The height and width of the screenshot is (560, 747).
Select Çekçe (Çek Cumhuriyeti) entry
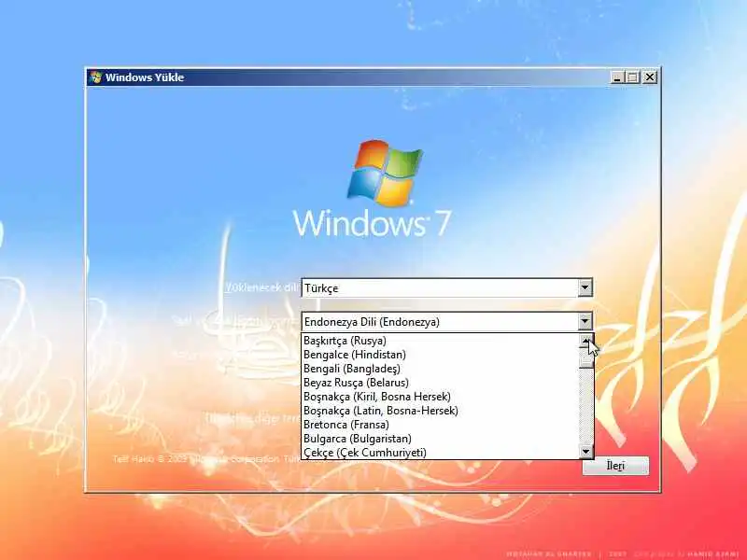point(440,453)
